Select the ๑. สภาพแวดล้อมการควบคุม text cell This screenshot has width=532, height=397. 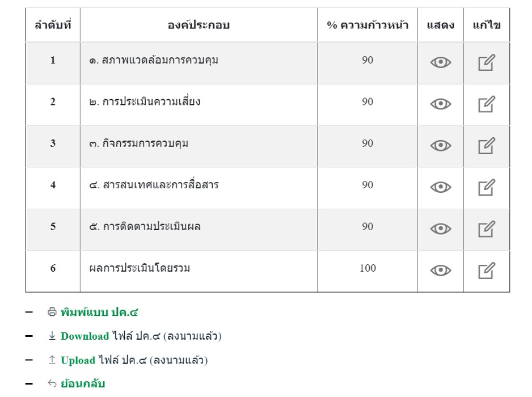pos(154,60)
